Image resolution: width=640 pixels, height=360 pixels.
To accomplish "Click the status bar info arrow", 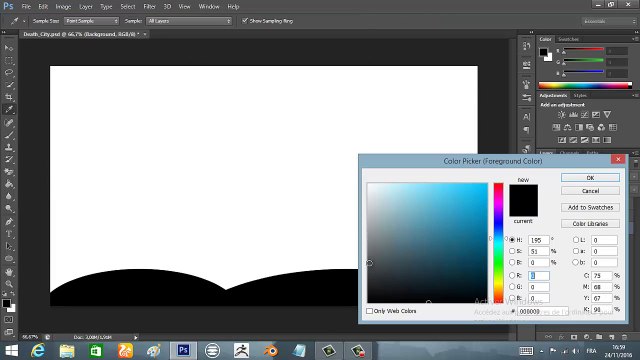I will coord(136,337).
